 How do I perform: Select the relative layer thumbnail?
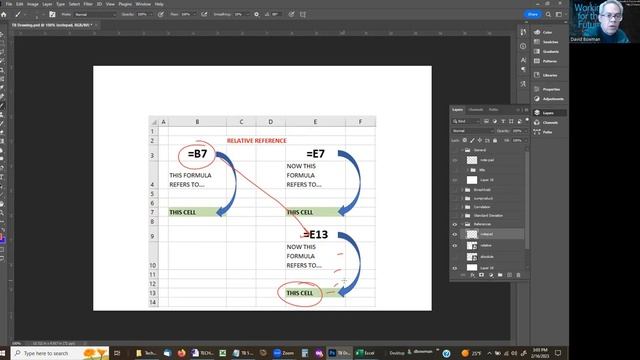click(x=472, y=245)
